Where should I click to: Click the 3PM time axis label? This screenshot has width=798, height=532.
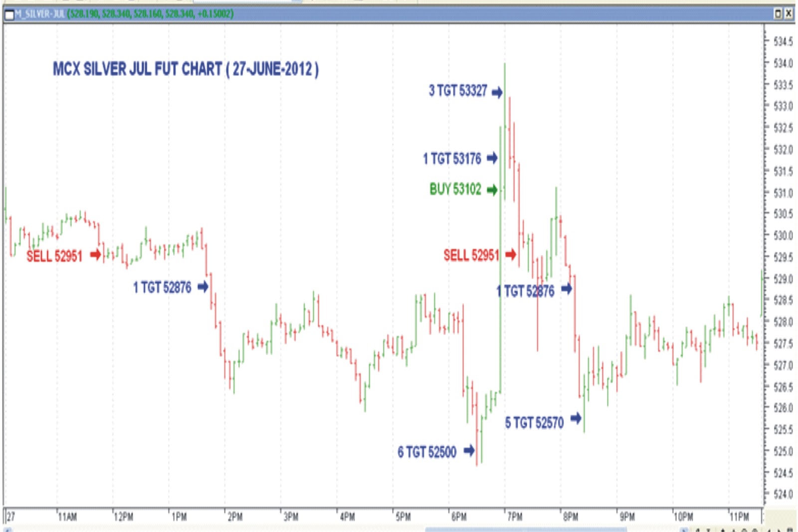[x=291, y=517]
